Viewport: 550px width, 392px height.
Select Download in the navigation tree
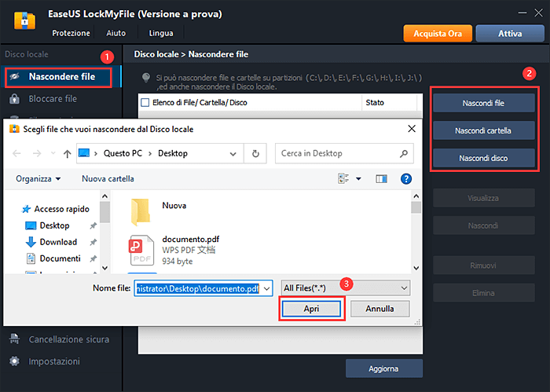tap(52, 242)
